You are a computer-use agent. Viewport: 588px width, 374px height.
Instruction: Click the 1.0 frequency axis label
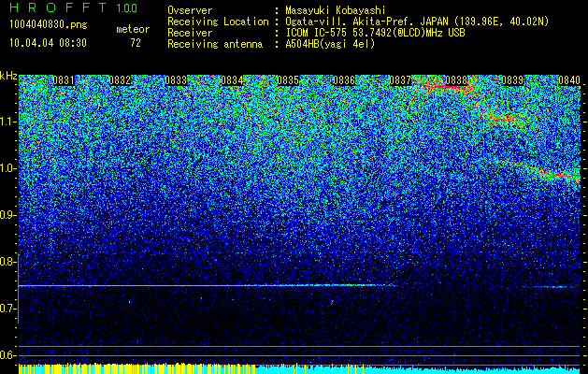click(7, 168)
